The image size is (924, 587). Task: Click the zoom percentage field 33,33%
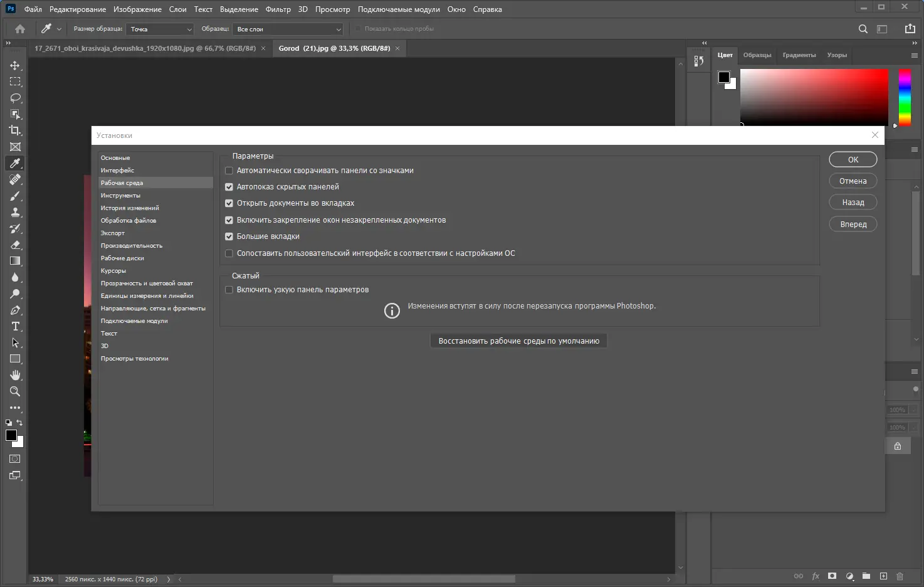(x=43, y=579)
